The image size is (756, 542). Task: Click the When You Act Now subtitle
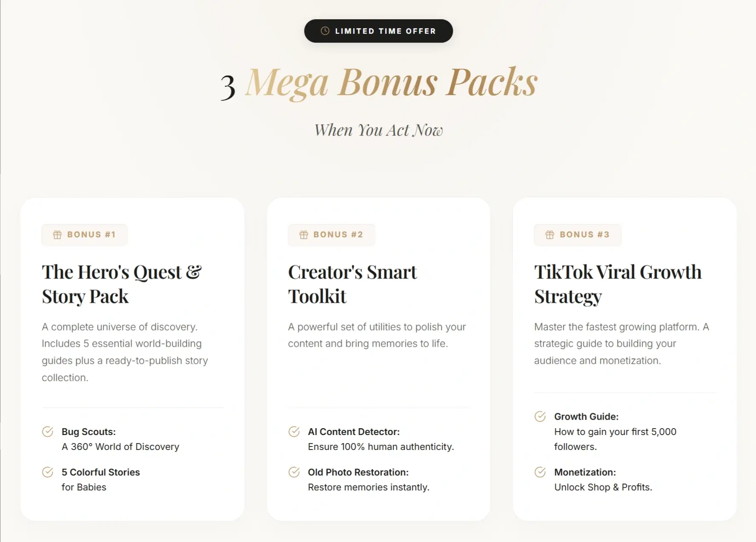point(379,130)
